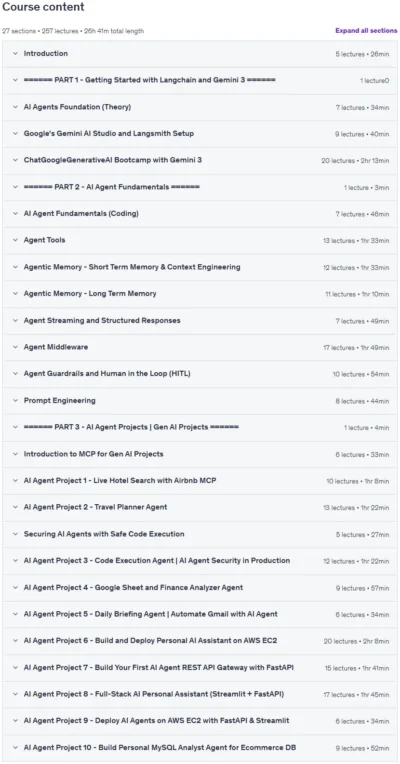Open Agent Streaming and Structured Responses
Viewport: 400px width, 764px height.
(200, 321)
